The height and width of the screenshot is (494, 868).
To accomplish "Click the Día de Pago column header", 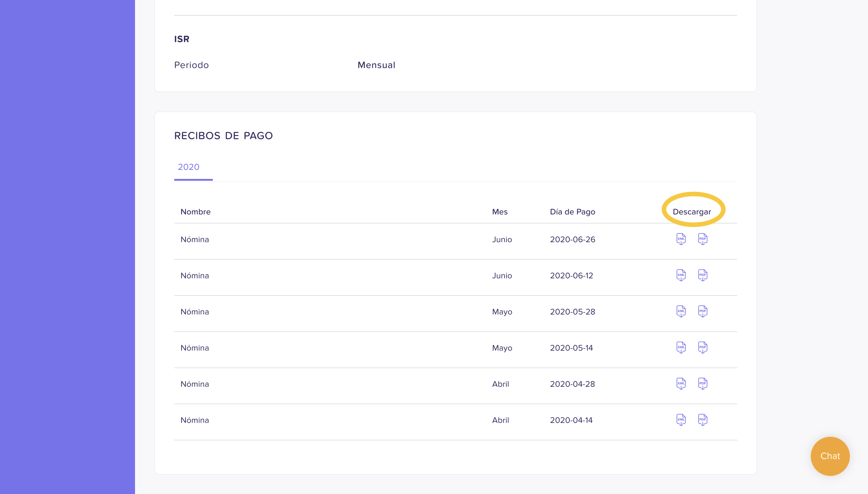I will (x=572, y=212).
